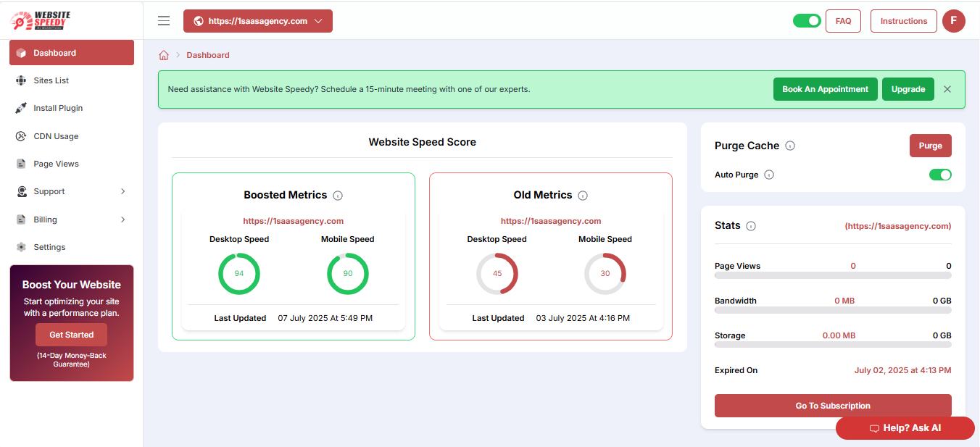
Task: Click Go To Subscription
Action: 833,406
